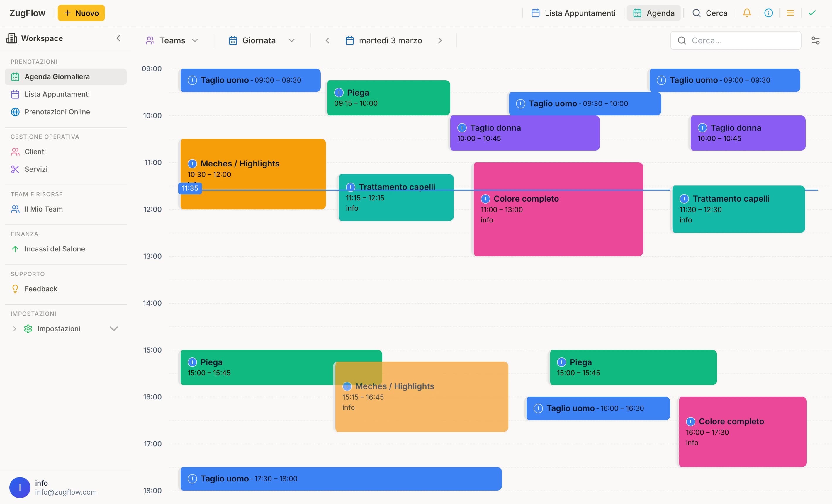The image size is (832, 504).
Task: Click the Nuovo button
Action: pos(81,13)
